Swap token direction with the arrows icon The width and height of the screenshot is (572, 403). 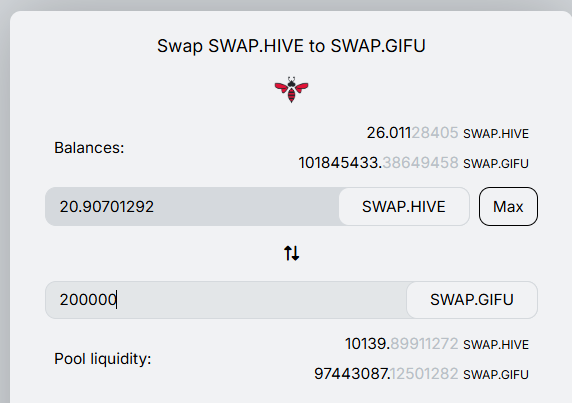click(x=291, y=253)
